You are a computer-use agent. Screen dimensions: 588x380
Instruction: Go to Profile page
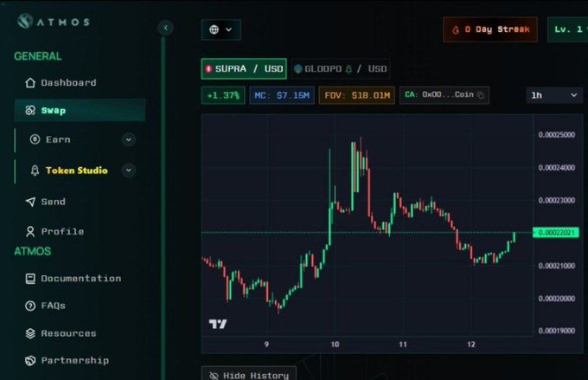pyautogui.click(x=62, y=231)
